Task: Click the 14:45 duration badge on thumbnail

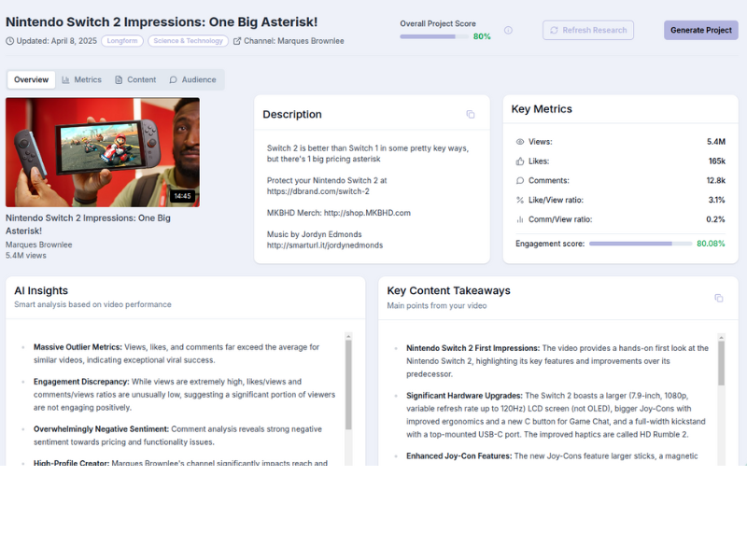Action: click(182, 196)
